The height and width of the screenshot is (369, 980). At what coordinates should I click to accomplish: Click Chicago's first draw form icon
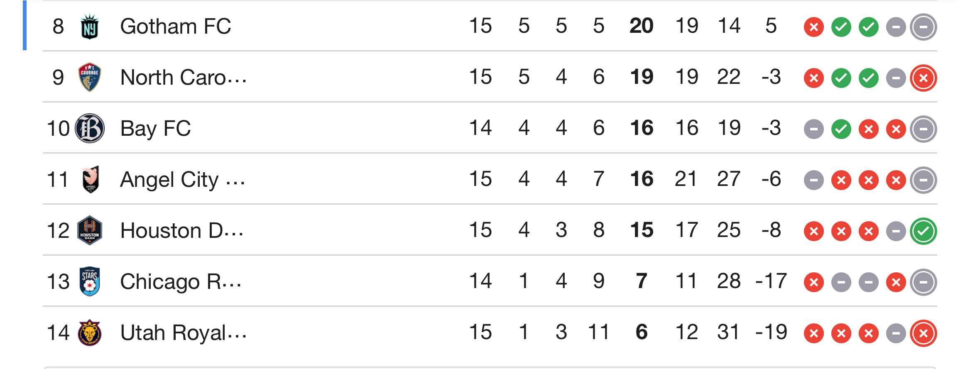pyautogui.click(x=841, y=282)
